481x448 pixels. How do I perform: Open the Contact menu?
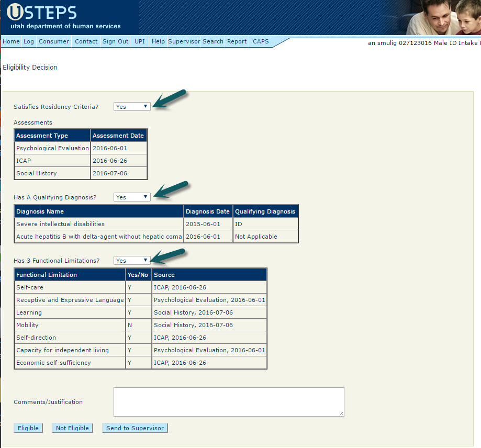[86, 42]
